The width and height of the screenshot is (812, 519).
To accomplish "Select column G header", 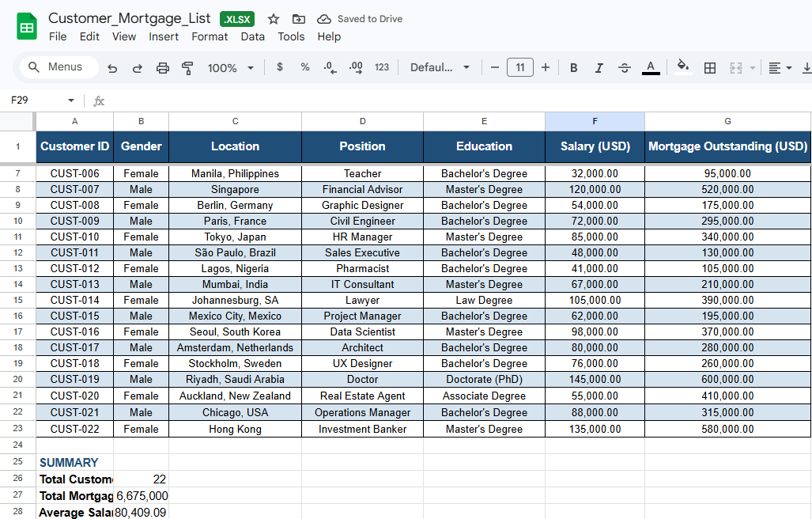I will [727, 121].
